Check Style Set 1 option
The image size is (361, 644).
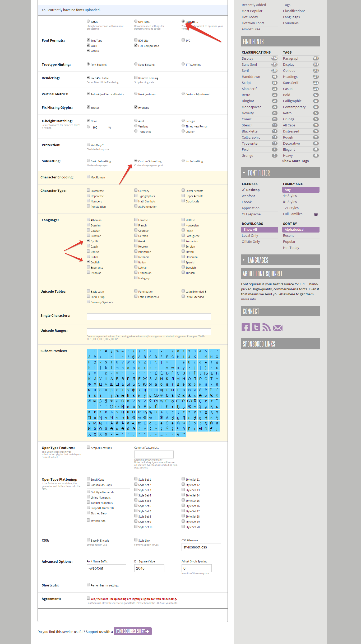pyautogui.click(x=136, y=479)
